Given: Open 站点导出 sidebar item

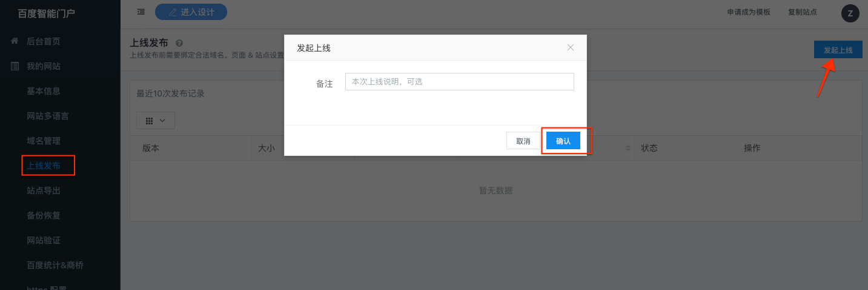Looking at the screenshot, I should point(43,191).
